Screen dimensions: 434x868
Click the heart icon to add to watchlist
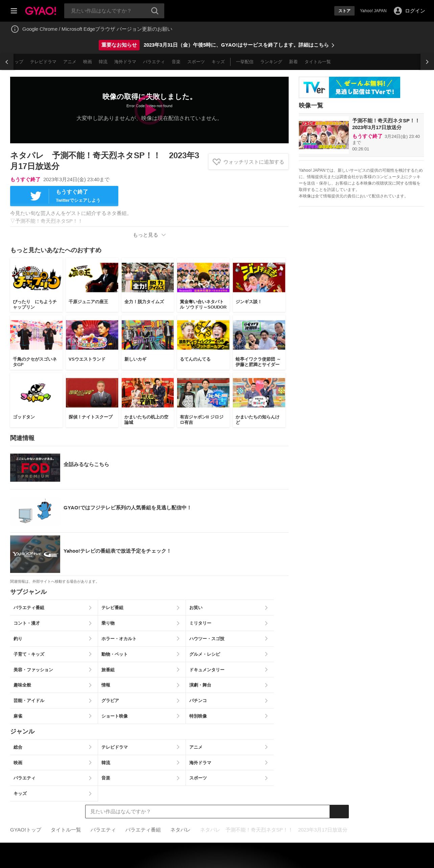[217, 162]
